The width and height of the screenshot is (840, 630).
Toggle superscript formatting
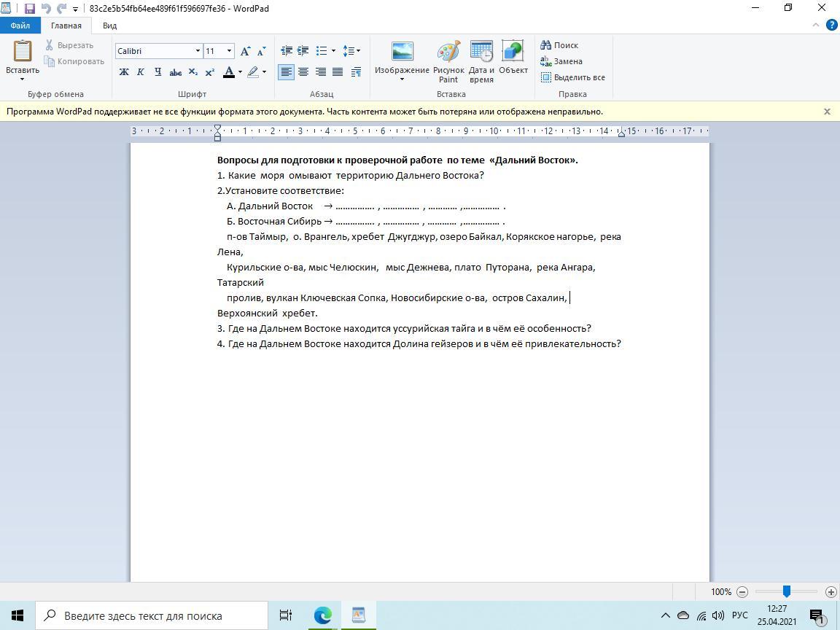(x=210, y=71)
